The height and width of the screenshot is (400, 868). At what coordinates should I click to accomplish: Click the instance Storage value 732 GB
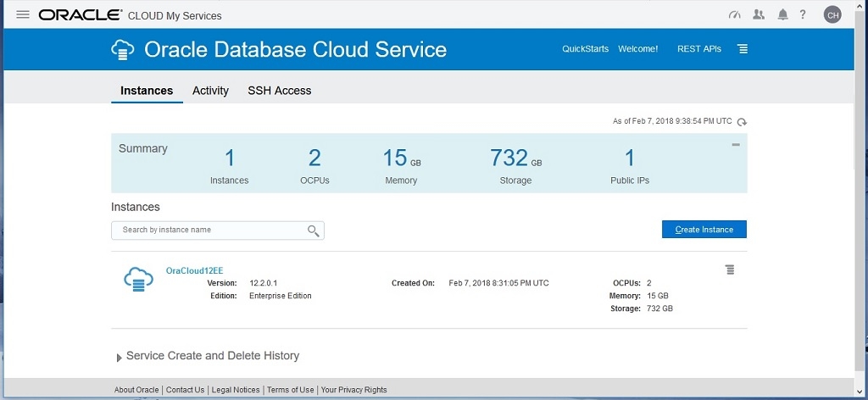[x=659, y=308]
